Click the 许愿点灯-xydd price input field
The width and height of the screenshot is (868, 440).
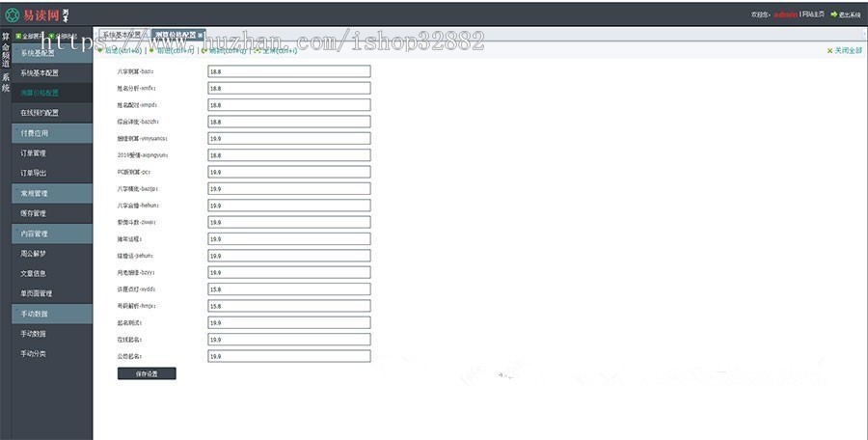(288, 289)
